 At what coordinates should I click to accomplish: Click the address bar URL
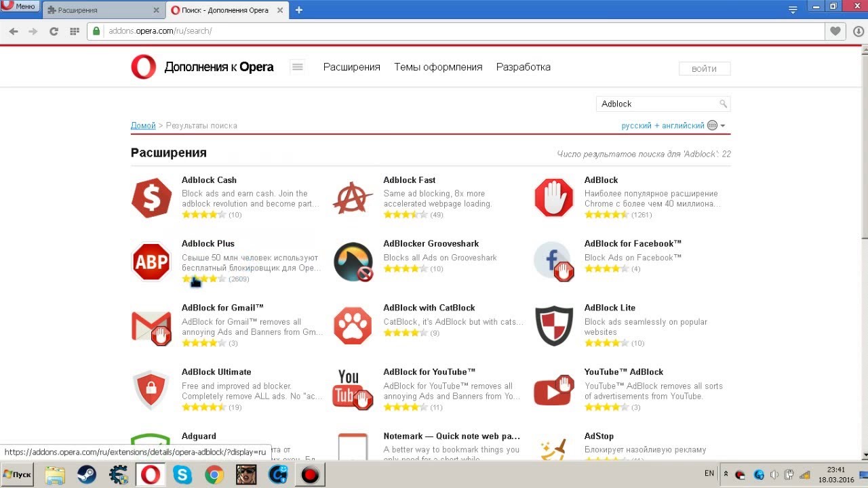160,31
